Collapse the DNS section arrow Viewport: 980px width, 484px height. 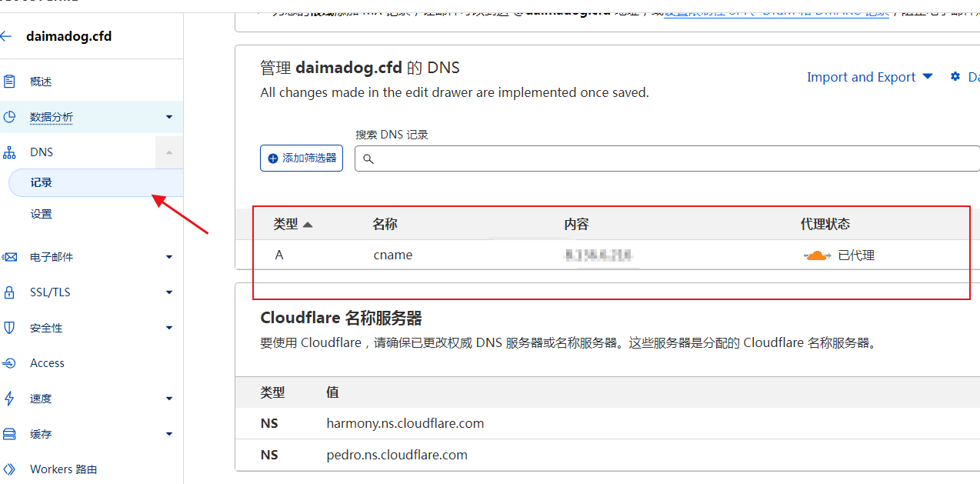coord(169,152)
